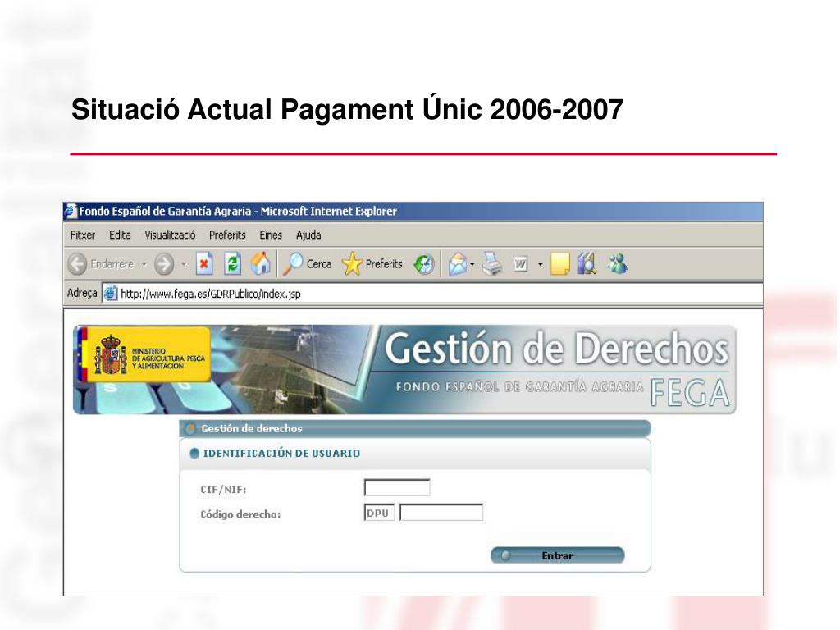Open the mail options dropdown arrow
The height and width of the screenshot is (630, 840).
[x=472, y=264]
